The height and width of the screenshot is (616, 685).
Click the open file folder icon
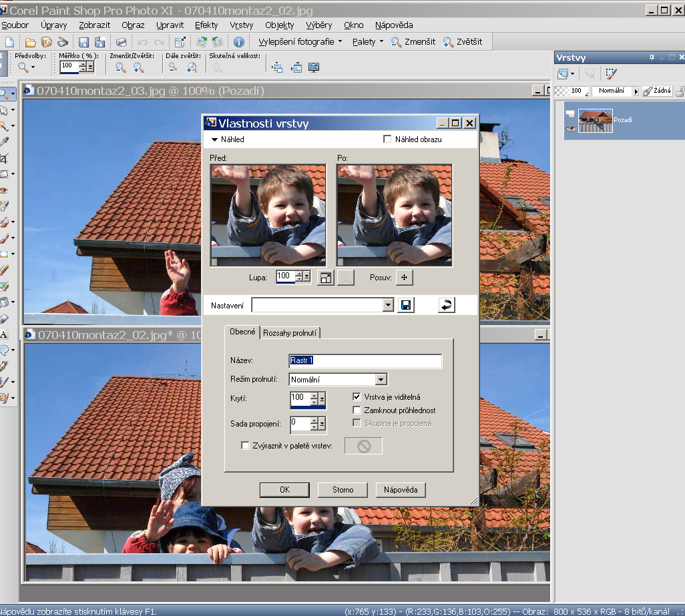coord(31,42)
